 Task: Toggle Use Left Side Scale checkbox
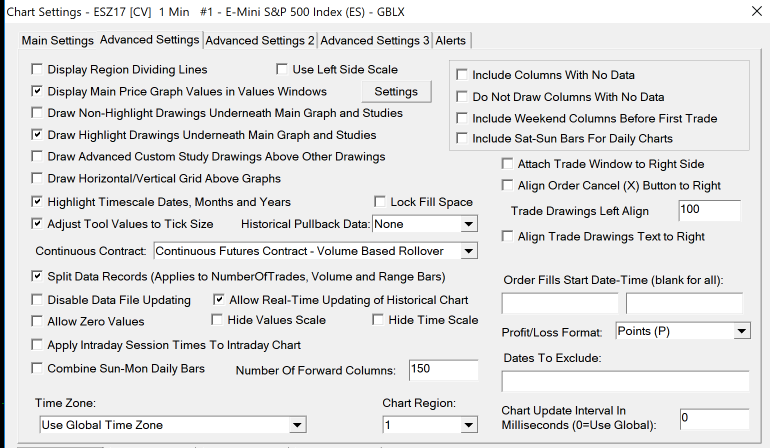pos(283,70)
